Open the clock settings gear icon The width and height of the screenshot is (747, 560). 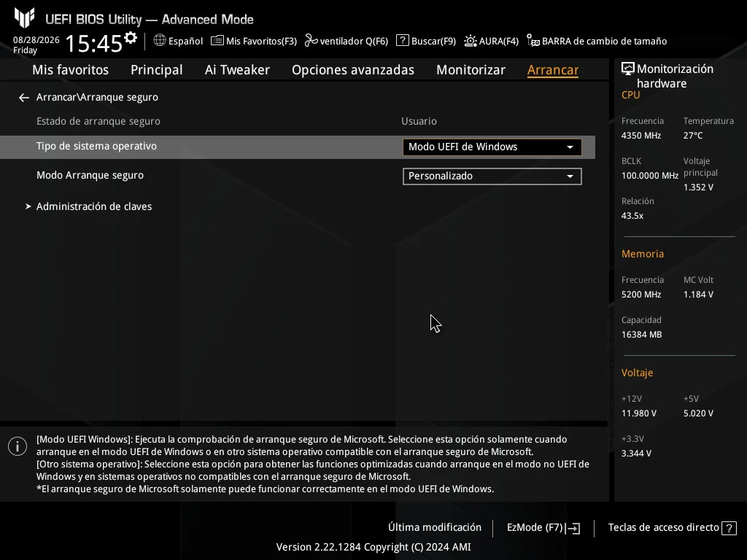click(x=130, y=37)
